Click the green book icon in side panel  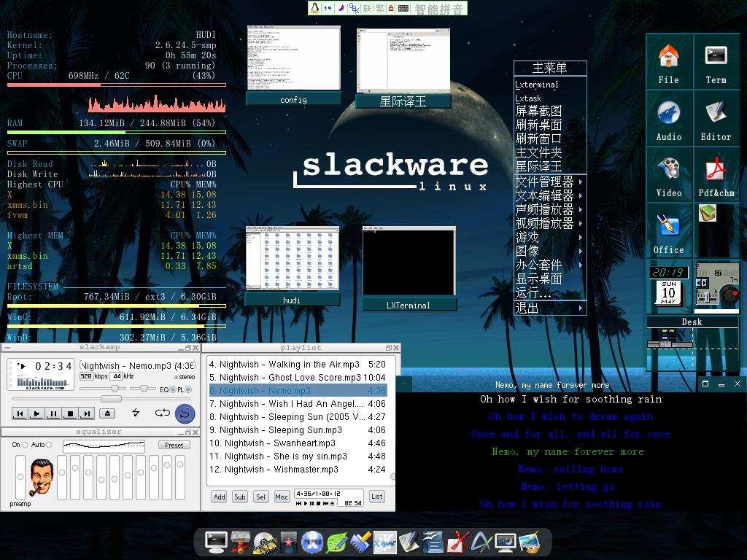[708, 213]
